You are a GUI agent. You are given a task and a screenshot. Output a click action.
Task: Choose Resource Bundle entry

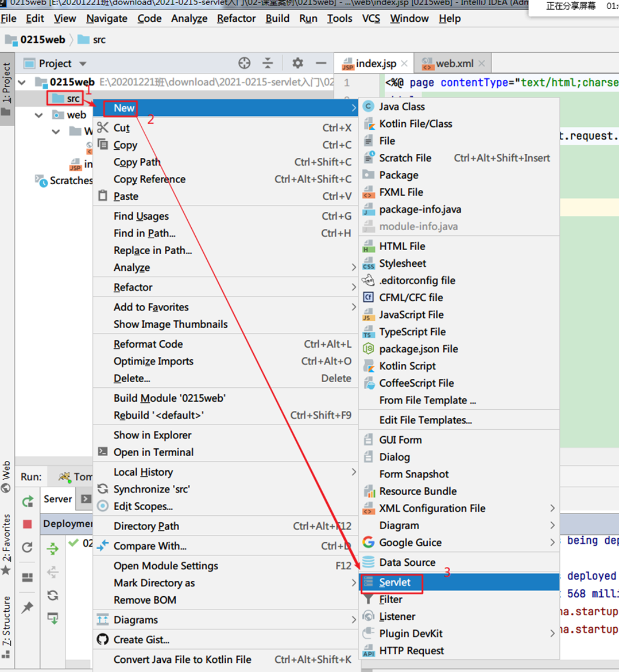(459, 492)
